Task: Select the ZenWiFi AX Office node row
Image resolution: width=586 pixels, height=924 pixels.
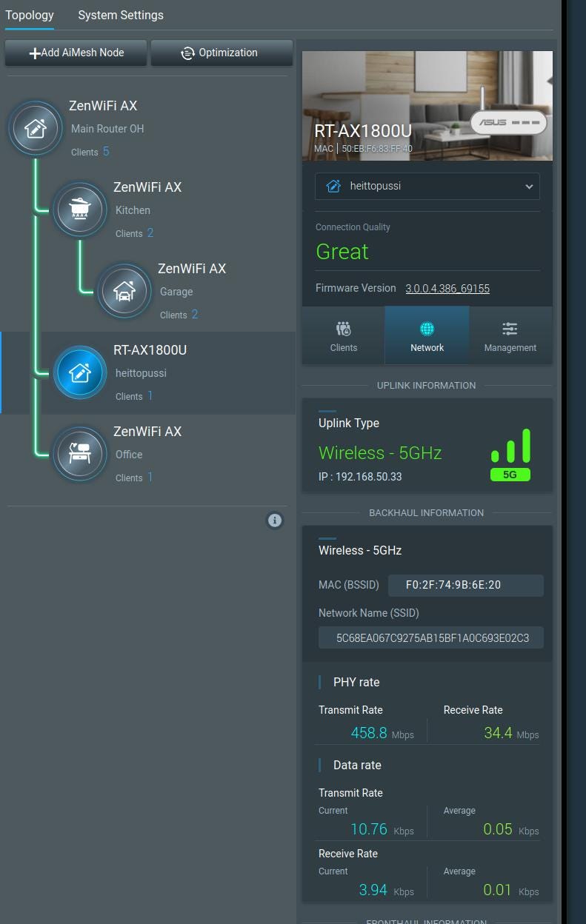Action: 148,455
